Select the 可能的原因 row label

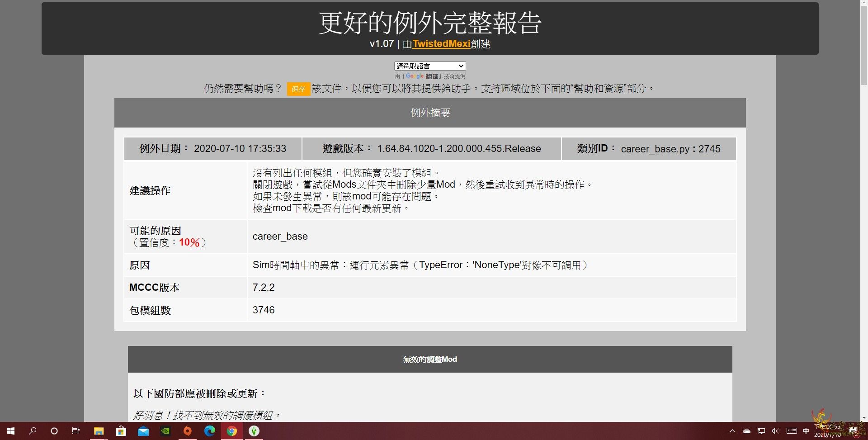tap(155, 231)
